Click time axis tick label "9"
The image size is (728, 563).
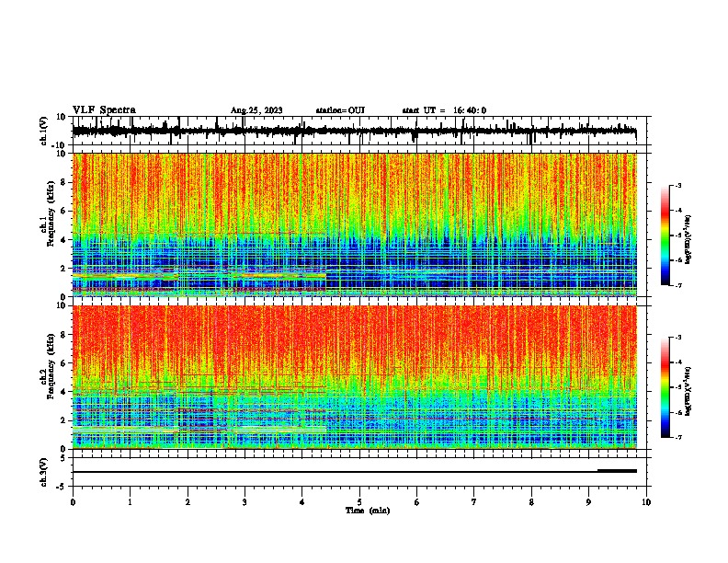tap(588, 502)
